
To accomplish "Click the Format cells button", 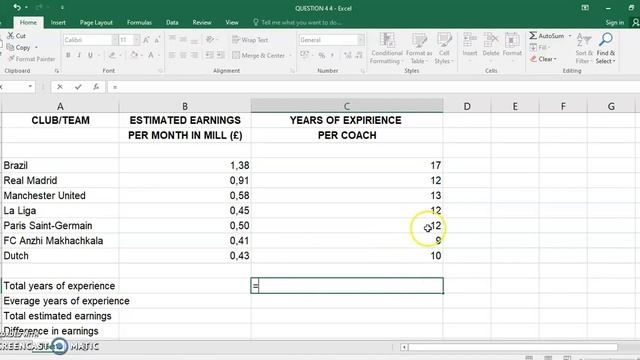I will (x=512, y=45).
